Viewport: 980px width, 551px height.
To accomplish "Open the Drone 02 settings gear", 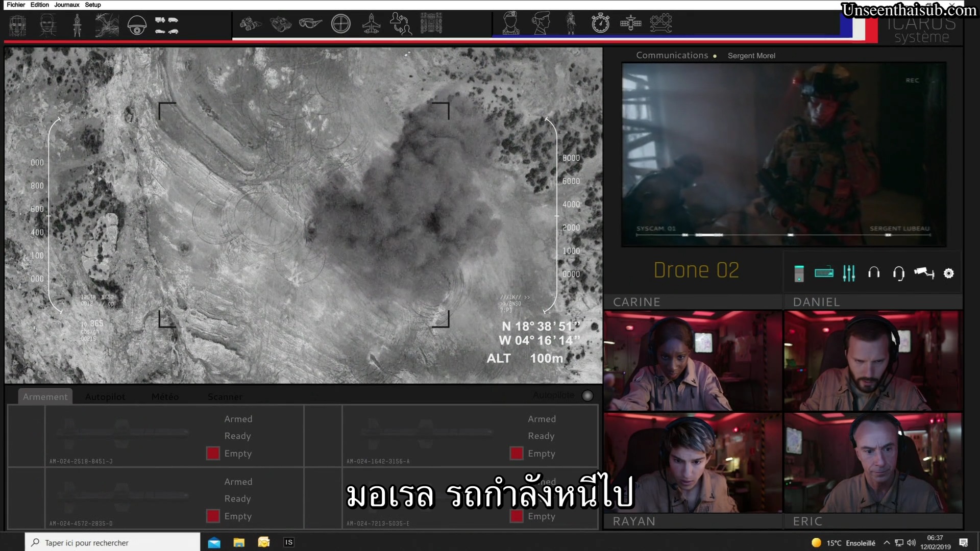I will [948, 273].
